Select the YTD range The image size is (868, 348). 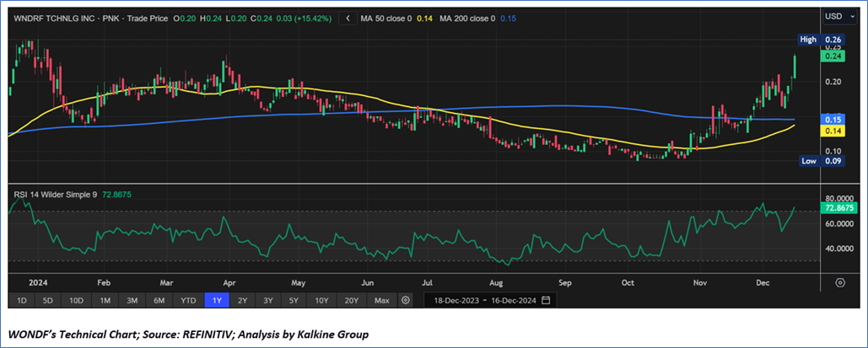coord(186,300)
